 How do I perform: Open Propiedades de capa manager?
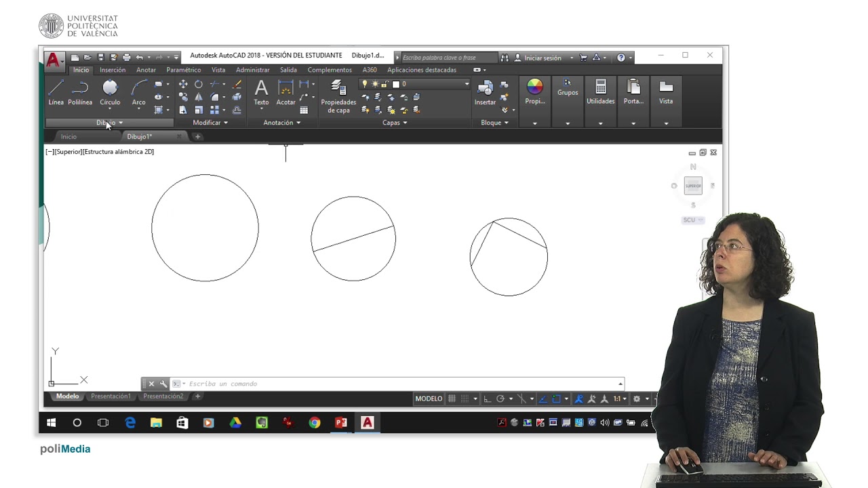(338, 97)
